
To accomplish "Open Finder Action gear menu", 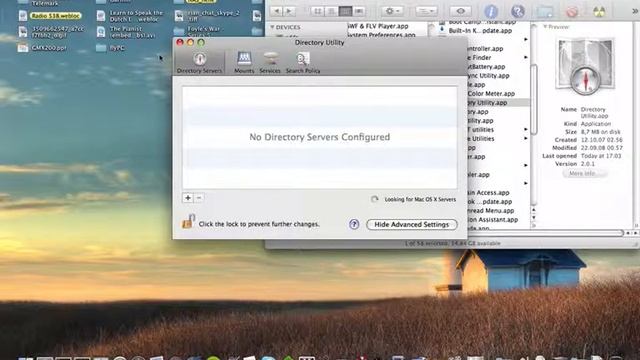I will 393,11.
